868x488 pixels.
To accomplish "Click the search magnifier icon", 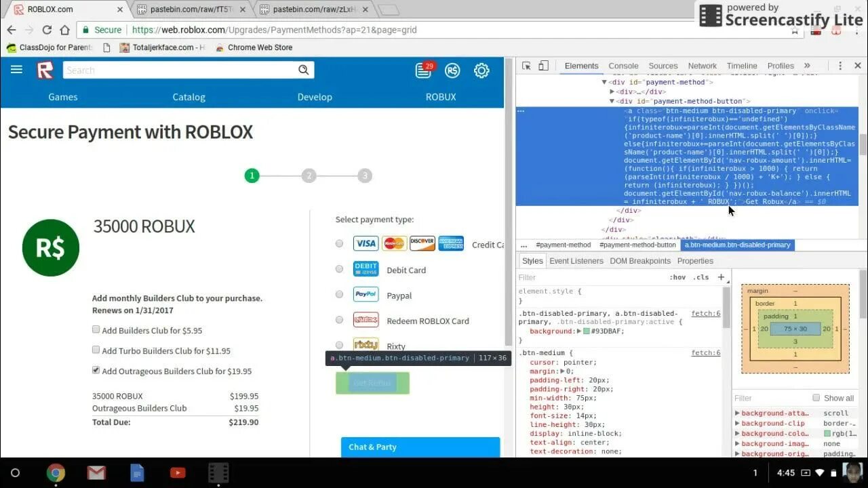I will pyautogui.click(x=303, y=70).
